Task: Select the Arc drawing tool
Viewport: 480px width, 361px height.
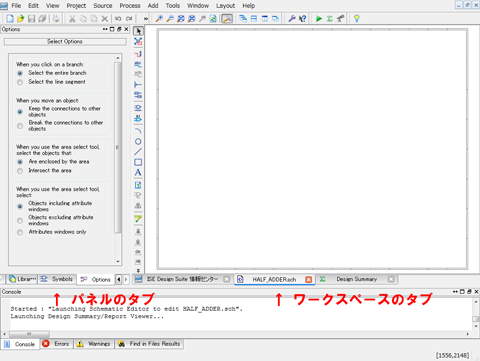Action: click(138, 131)
